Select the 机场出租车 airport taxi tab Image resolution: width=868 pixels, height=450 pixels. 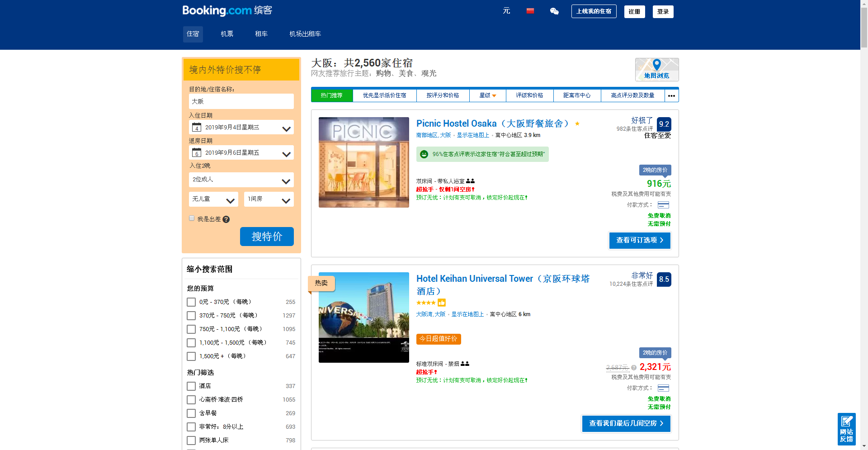305,34
